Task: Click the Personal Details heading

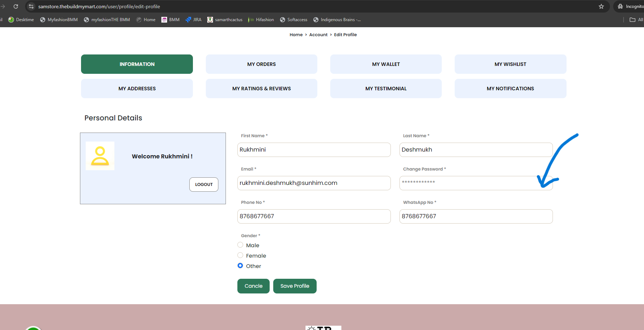Action: (113, 118)
